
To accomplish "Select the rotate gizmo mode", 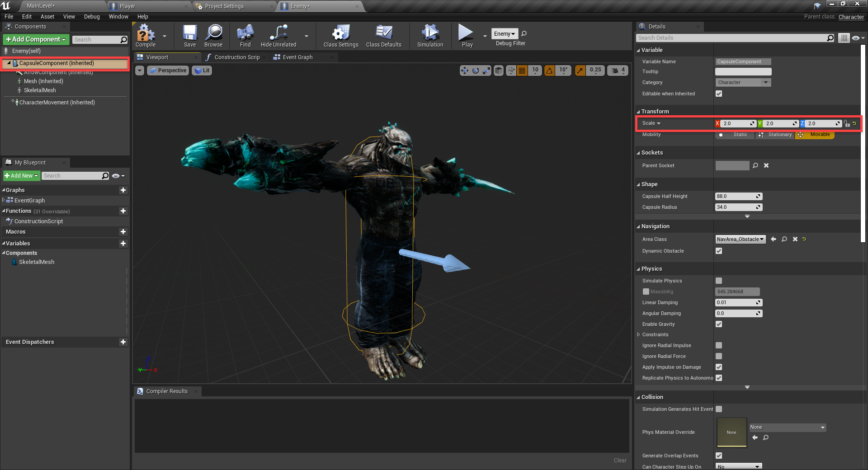I will (476, 70).
